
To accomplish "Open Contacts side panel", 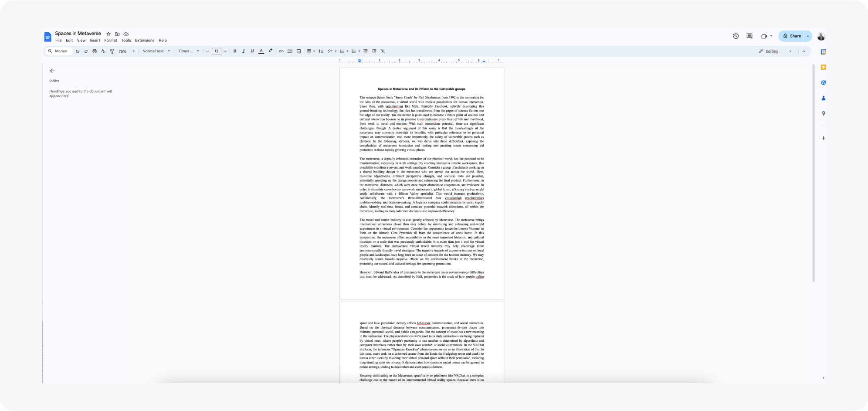I will tap(823, 98).
